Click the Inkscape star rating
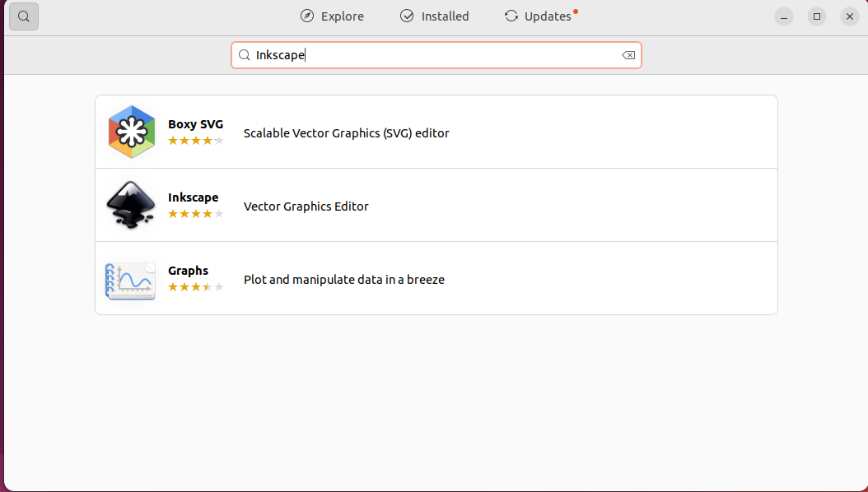This screenshot has width=868, height=492. coord(196,214)
